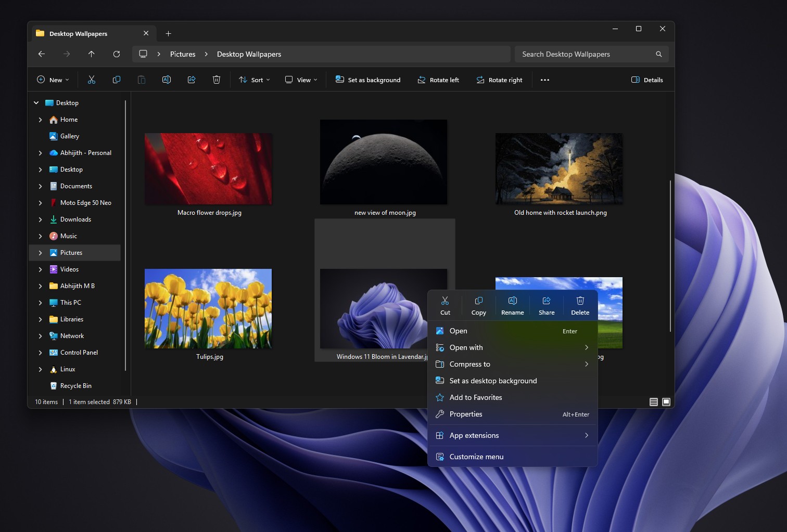787x532 pixels.
Task: Open the Sort dropdown
Action: tap(255, 80)
